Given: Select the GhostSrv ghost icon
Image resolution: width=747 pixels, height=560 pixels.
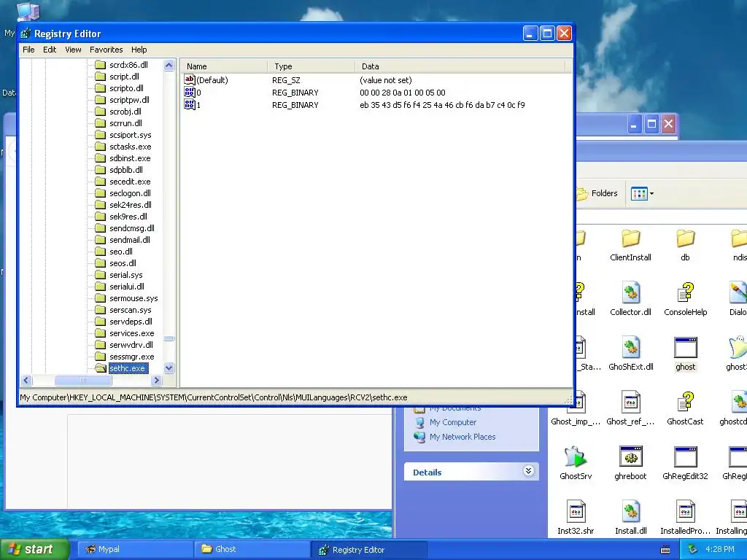Looking at the screenshot, I should tap(576, 457).
